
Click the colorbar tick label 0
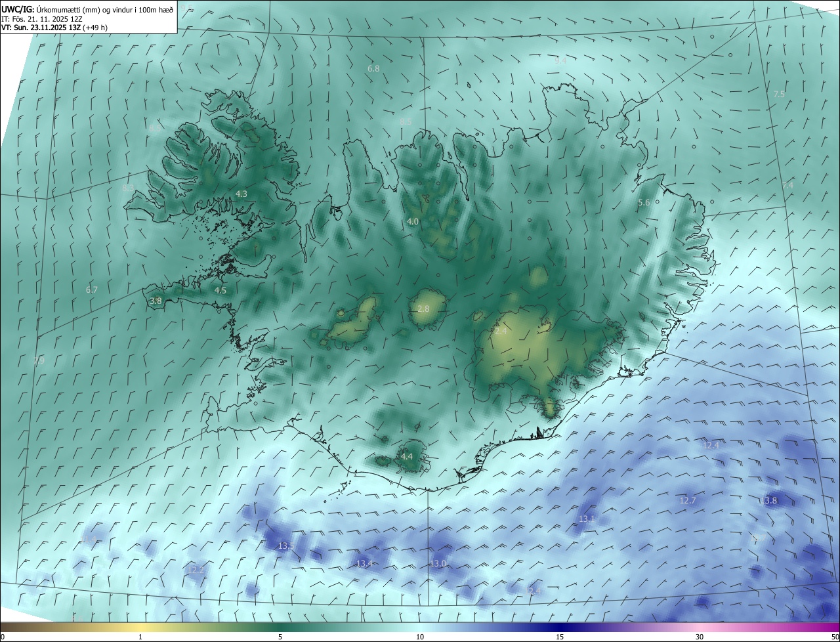[x=3, y=637]
